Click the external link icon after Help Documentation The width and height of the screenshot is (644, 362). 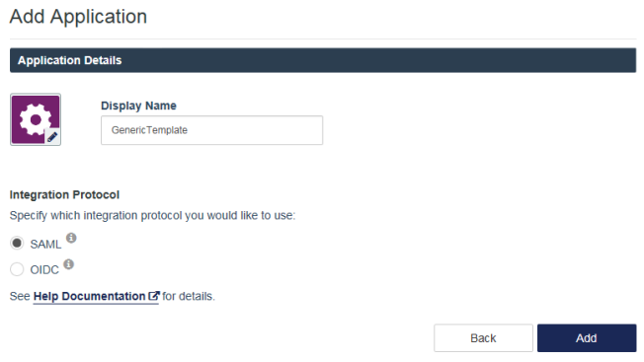tap(154, 296)
